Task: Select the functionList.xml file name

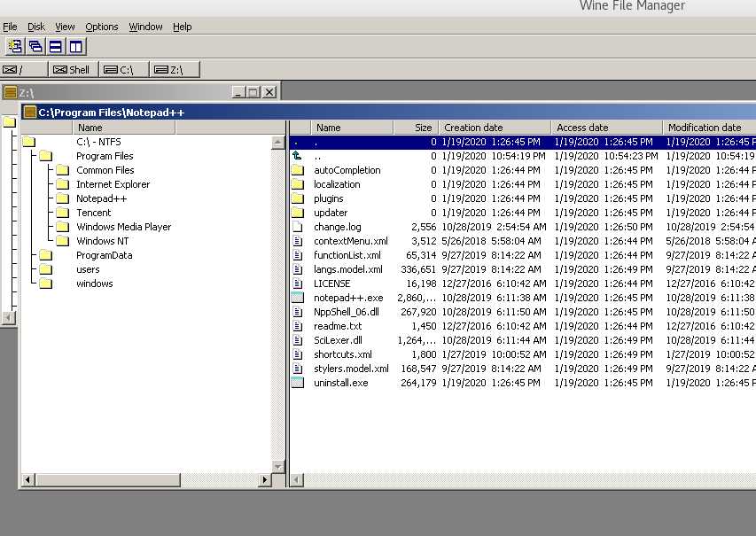Action: [x=347, y=255]
